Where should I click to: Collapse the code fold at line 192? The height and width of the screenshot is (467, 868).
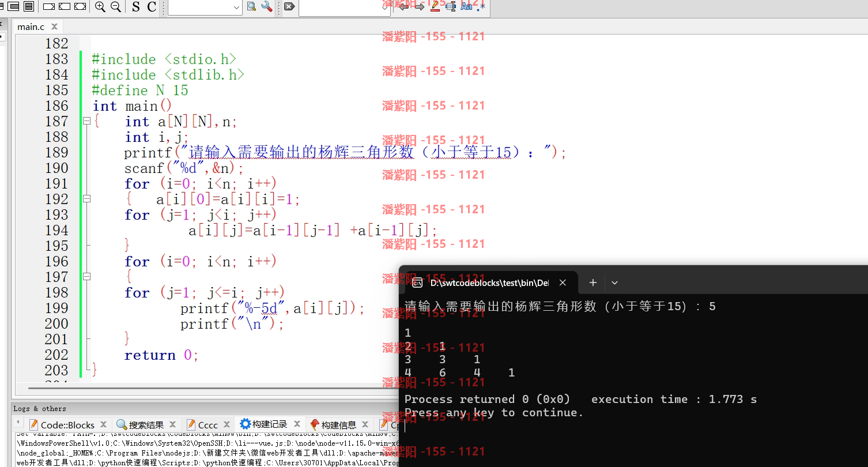coord(86,199)
